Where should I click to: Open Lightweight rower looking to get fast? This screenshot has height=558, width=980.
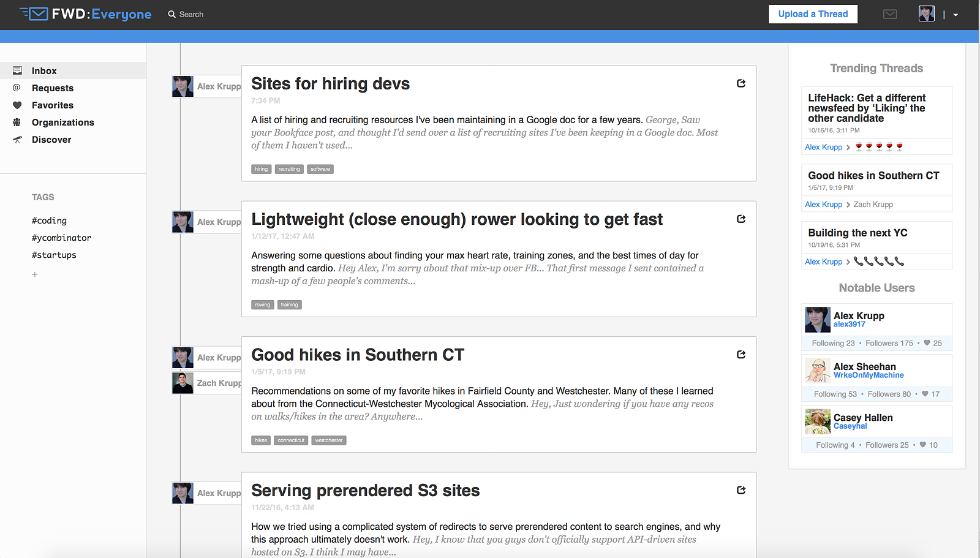[x=457, y=219]
